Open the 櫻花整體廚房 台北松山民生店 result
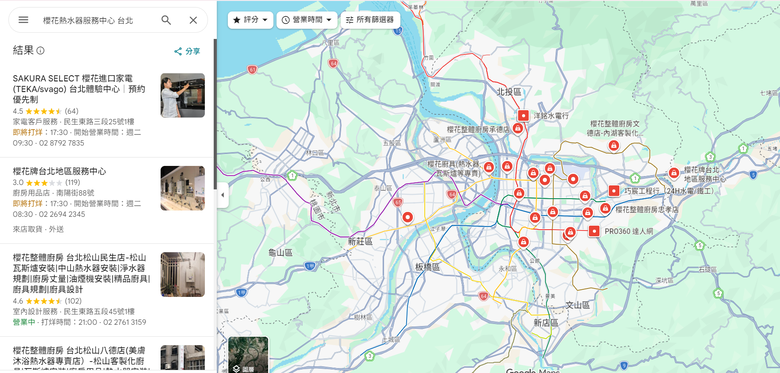Viewport: 780px width, 373px height. [x=108, y=290]
